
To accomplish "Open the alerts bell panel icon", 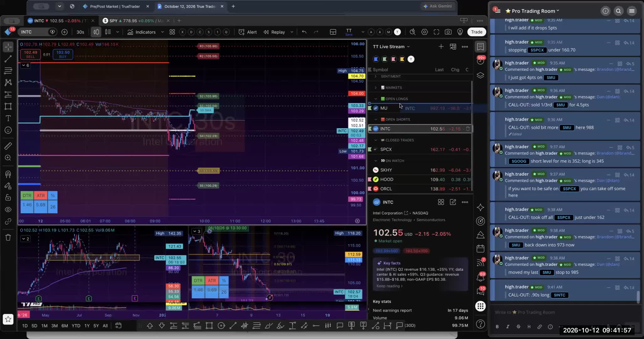I will (480, 277).
